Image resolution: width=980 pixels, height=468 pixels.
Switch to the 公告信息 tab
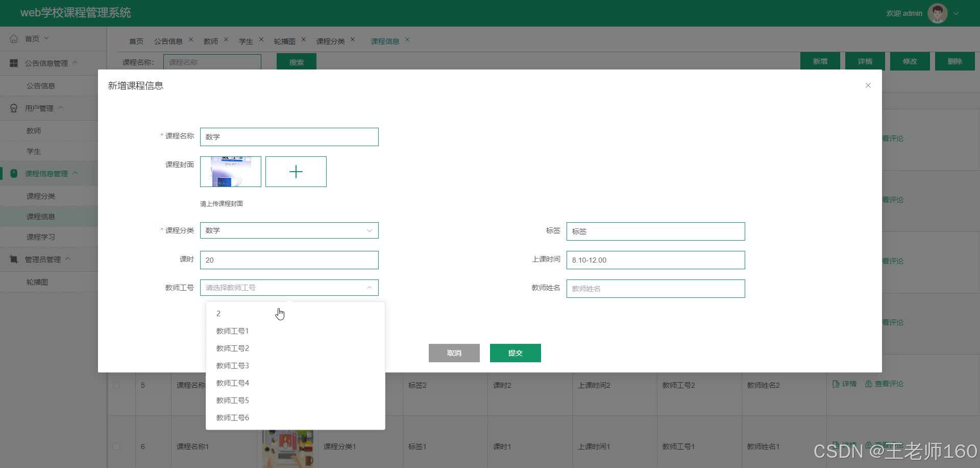click(x=168, y=41)
